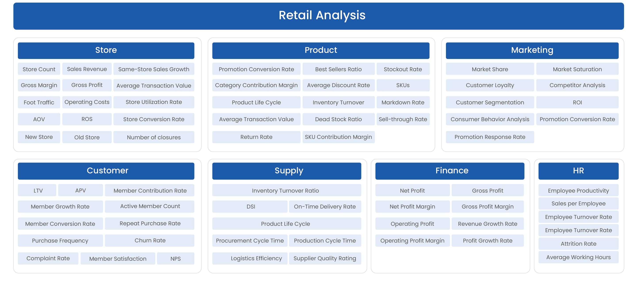Screen dimensions: 644x285
Task: Click the NPS tile
Action: pos(175,258)
